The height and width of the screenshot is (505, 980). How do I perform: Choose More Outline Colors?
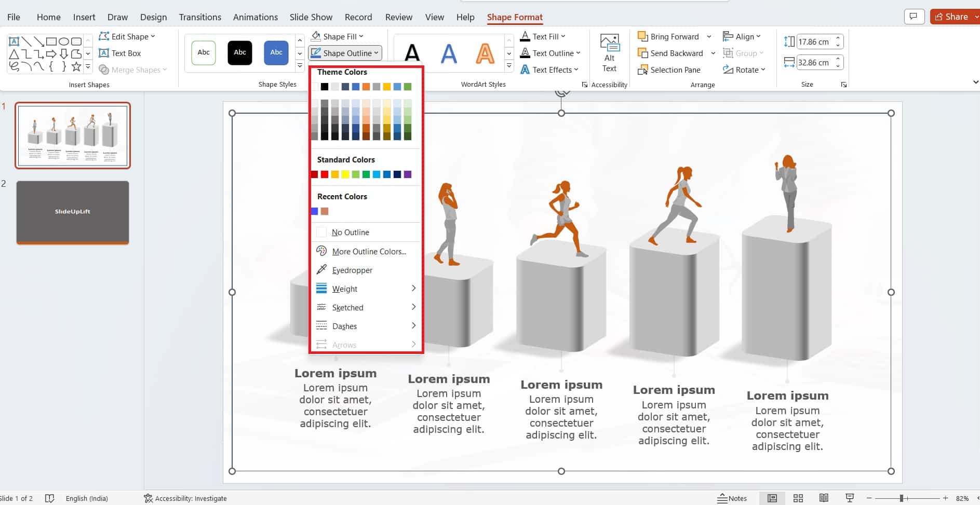coord(369,251)
